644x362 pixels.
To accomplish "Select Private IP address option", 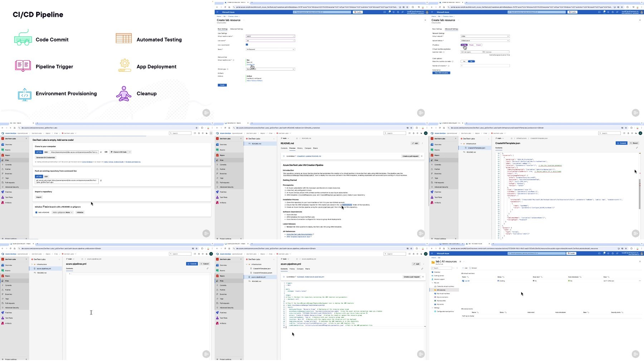I will click(471, 45).
